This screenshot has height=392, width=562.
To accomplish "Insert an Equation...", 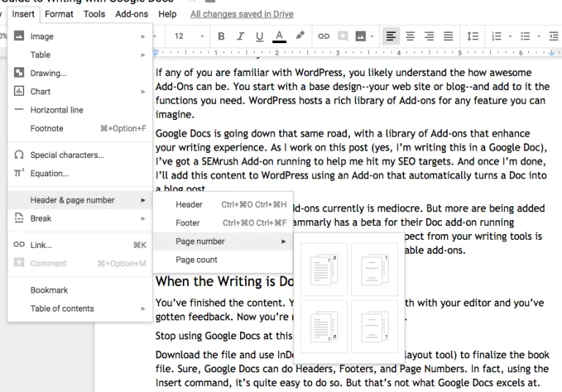I will 80,173.
